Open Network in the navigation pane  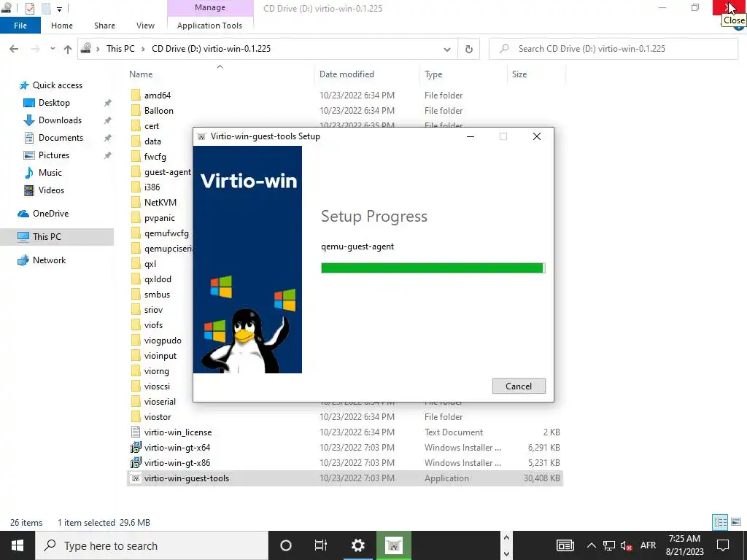(49, 260)
